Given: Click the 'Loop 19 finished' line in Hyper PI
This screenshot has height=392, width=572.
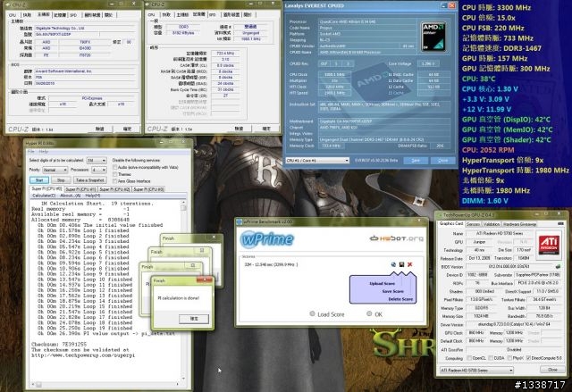Looking at the screenshot, I should (x=85, y=328).
